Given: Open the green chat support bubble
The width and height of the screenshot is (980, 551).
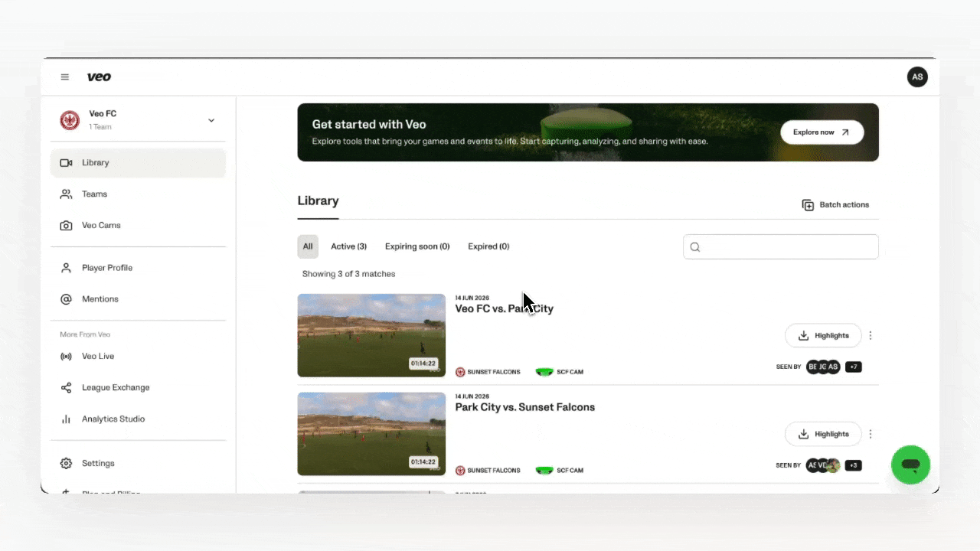Looking at the screenshot, I should pos(910,465).
